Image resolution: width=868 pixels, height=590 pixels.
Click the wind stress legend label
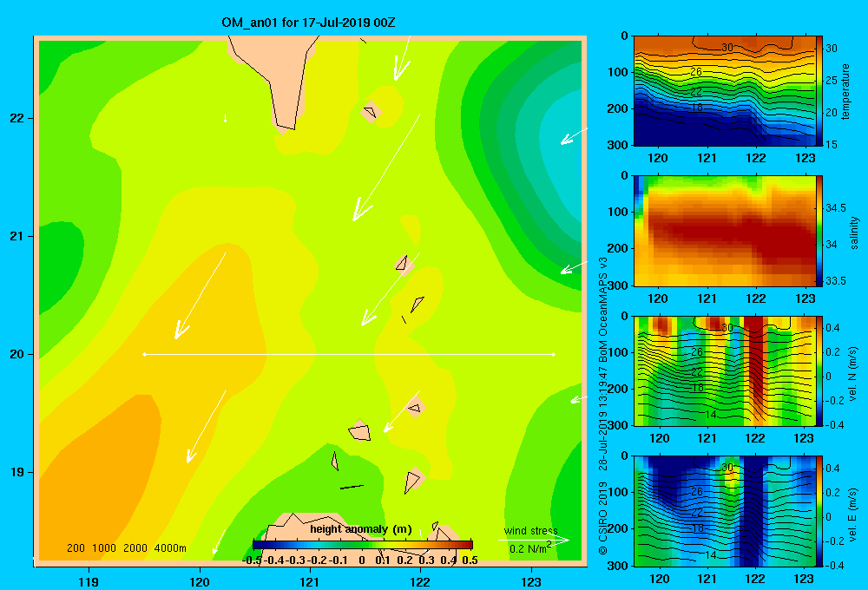click(x=530, y=531)
